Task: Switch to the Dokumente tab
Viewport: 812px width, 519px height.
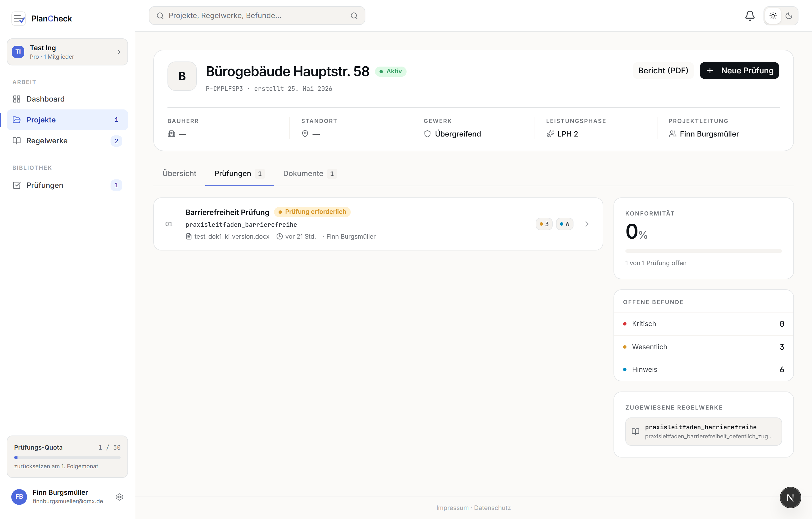Action: pos(310,173)
